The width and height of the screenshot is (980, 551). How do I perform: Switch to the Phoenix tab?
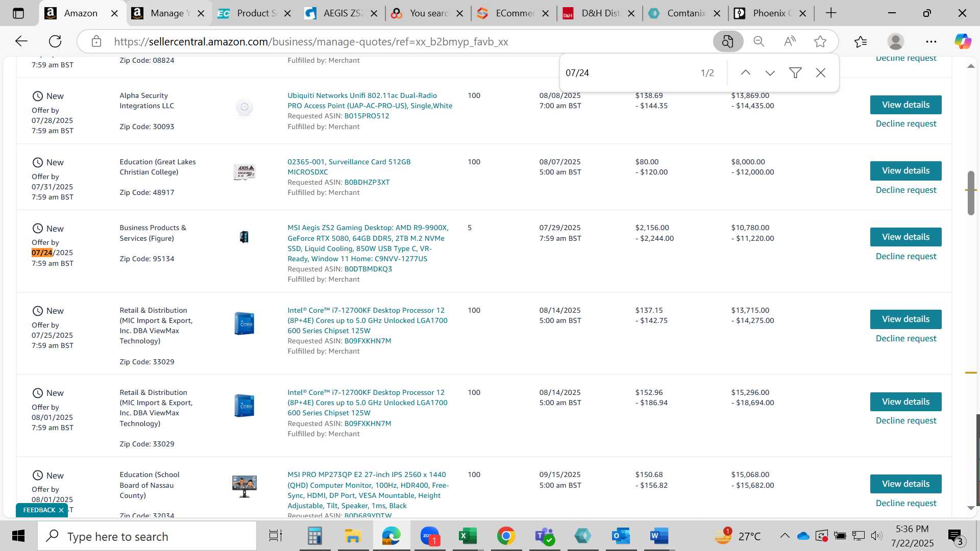(771, 13)
